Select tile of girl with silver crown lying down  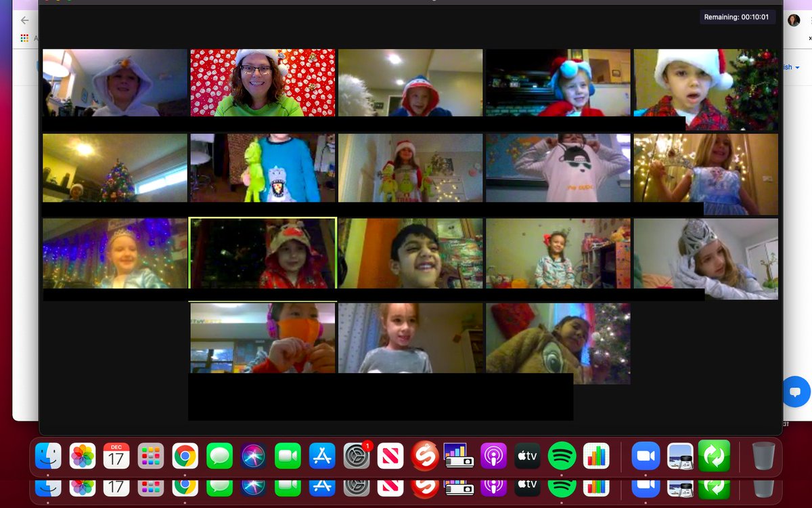tap(706, 259)
